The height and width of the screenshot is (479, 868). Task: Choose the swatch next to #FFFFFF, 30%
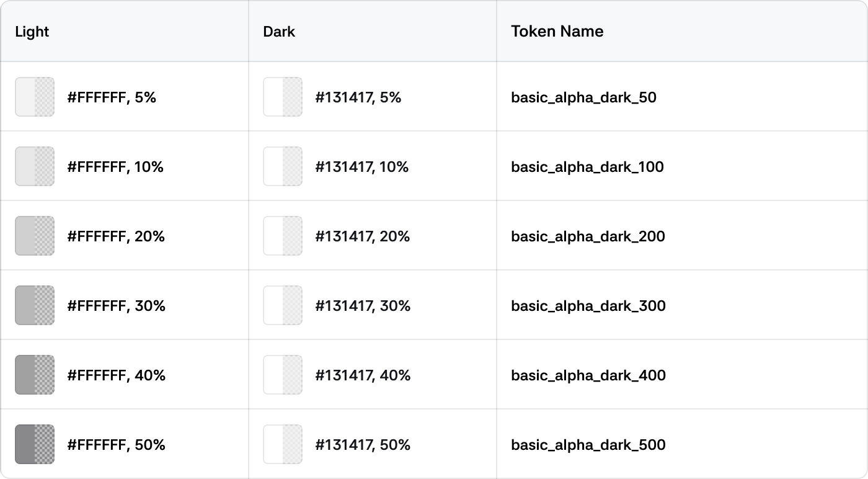pos(35,305)
